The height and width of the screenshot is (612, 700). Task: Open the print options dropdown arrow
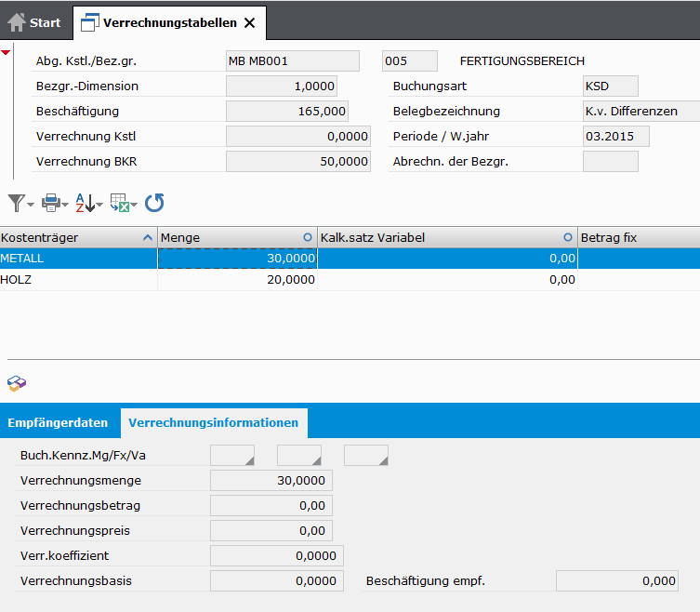[65, 205]
